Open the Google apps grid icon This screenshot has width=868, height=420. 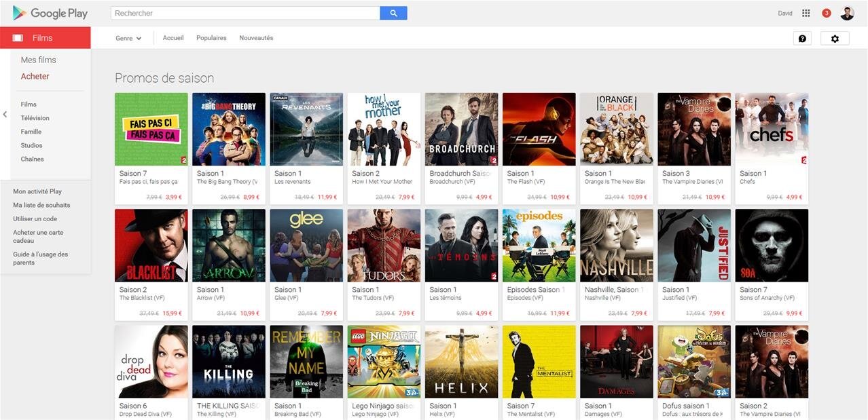pos(806,13)
